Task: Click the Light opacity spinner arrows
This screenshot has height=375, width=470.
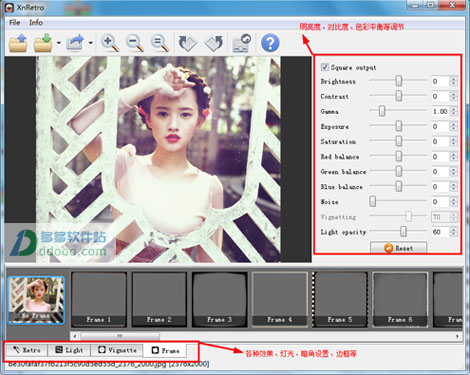Action: pyautogui.click(x=453, y=232)
